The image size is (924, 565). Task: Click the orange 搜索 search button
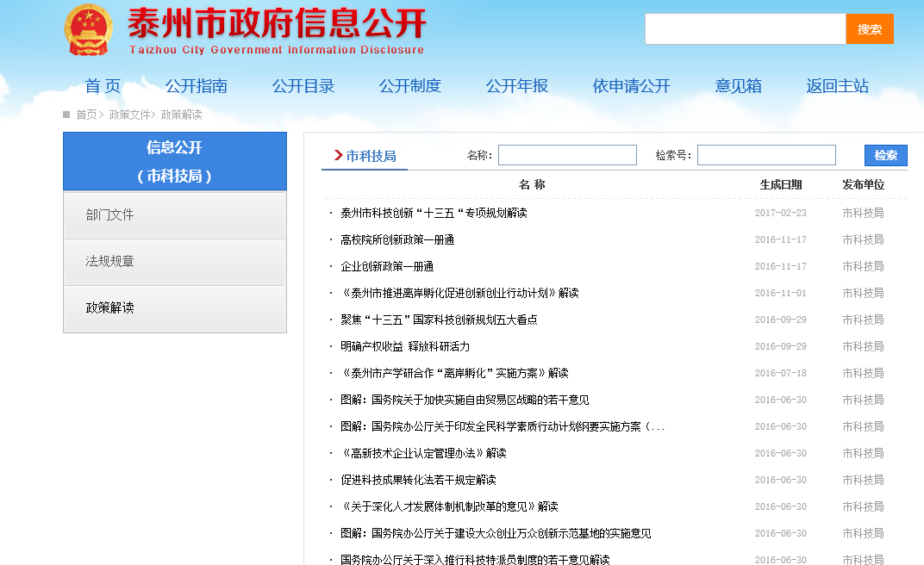click(869, 29)
